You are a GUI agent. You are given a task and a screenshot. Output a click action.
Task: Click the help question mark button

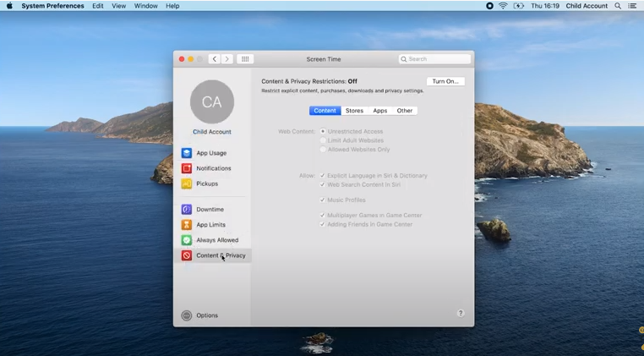pyautogui.click(x=461, y=313)
